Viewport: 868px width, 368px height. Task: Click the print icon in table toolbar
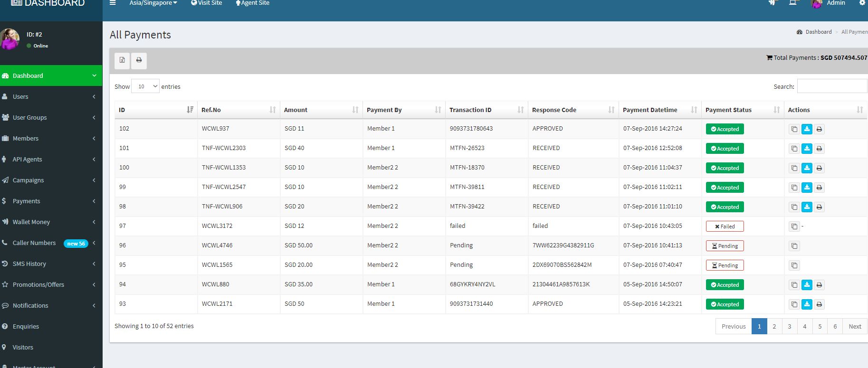click(139, 60)
